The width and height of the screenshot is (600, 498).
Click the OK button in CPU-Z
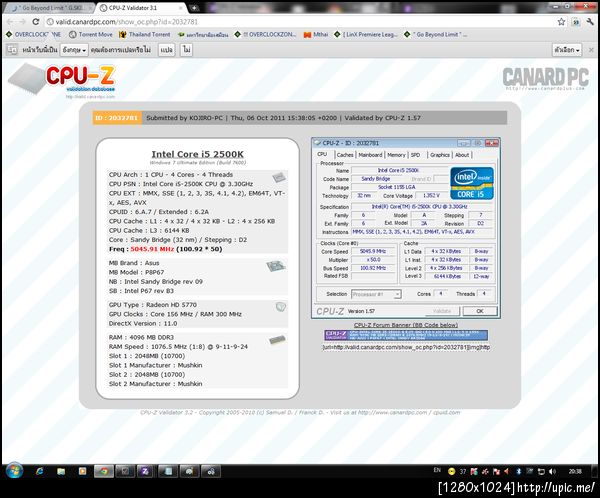[x=480, y=311]
